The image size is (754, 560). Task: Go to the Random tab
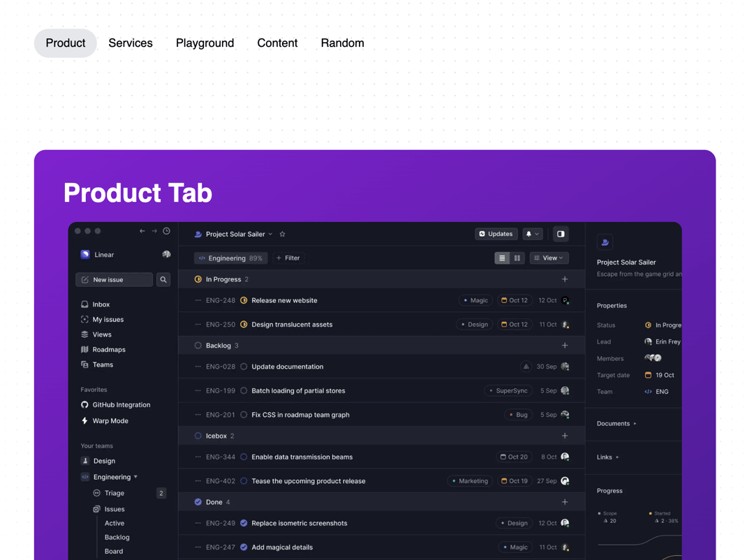[342, 43]
